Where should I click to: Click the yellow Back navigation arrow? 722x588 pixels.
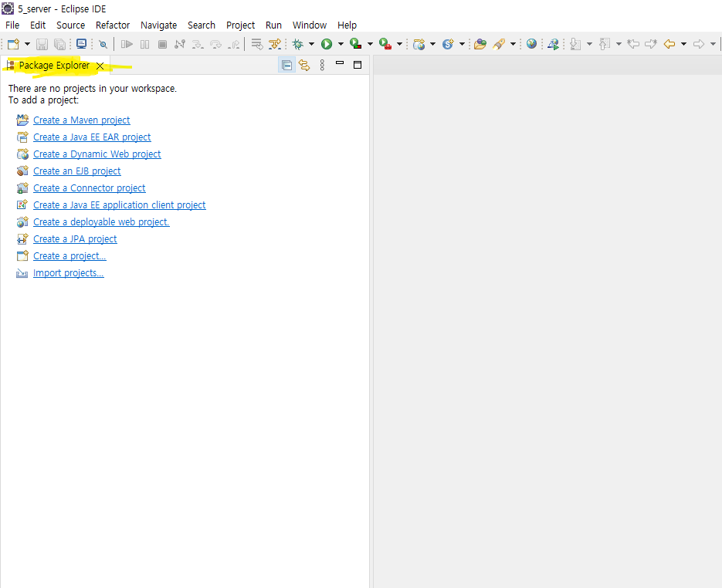point(669,44)
